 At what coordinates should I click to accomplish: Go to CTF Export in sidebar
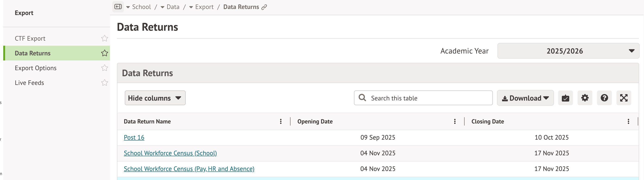pos(30,38)
